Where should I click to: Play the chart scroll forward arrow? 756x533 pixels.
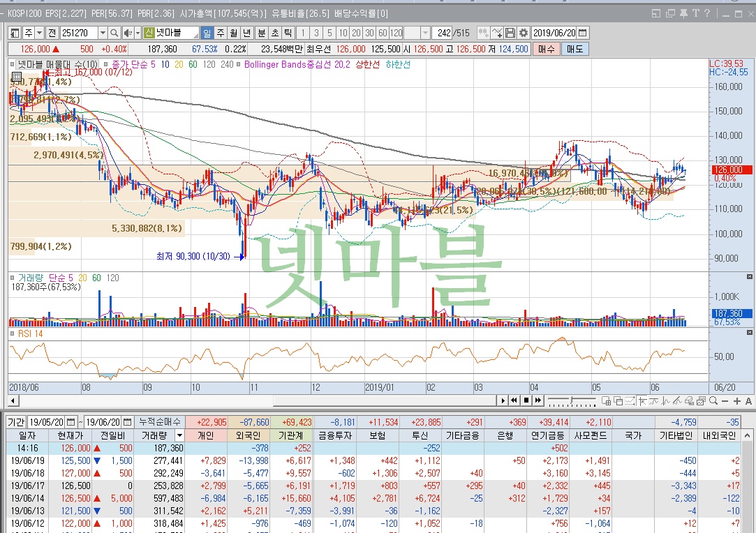tap(503, 400)
